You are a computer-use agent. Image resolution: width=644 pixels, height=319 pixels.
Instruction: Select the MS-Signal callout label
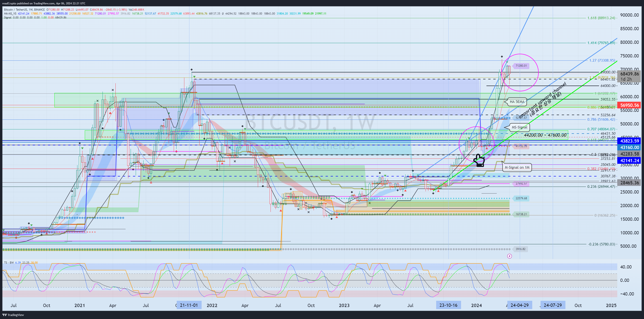[519, 127]
